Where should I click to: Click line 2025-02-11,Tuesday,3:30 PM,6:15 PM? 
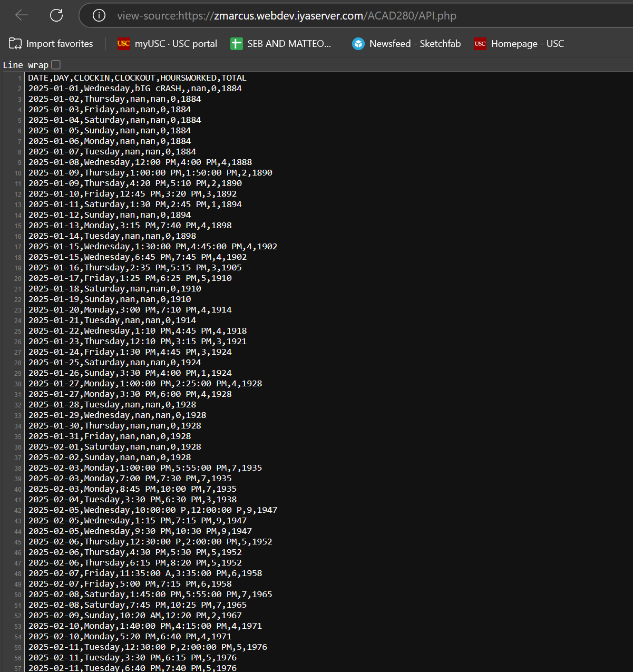coord(132,658)
